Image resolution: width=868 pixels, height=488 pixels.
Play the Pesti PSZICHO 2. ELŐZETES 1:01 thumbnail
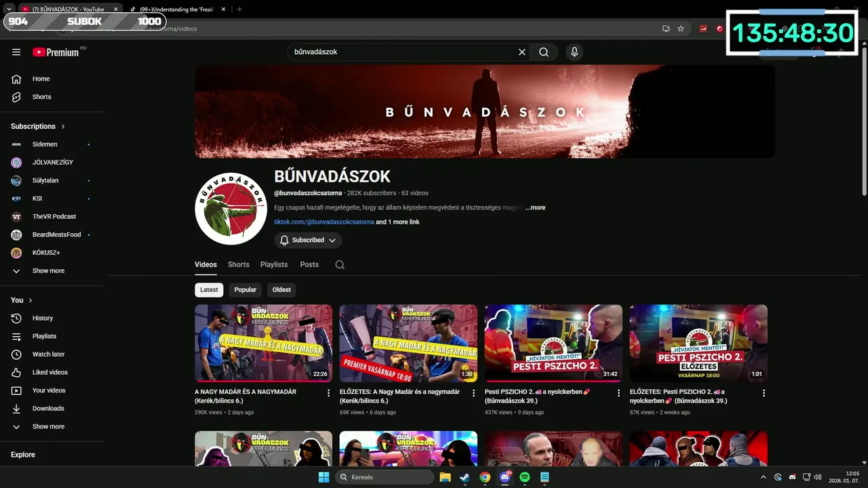[x=698, y=343]
